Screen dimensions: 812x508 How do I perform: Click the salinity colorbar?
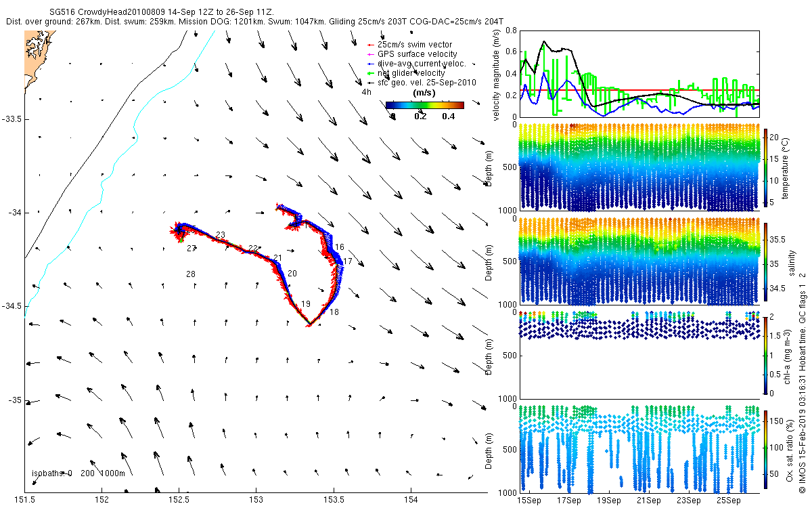pyautogui.click(x=766, y=261)
